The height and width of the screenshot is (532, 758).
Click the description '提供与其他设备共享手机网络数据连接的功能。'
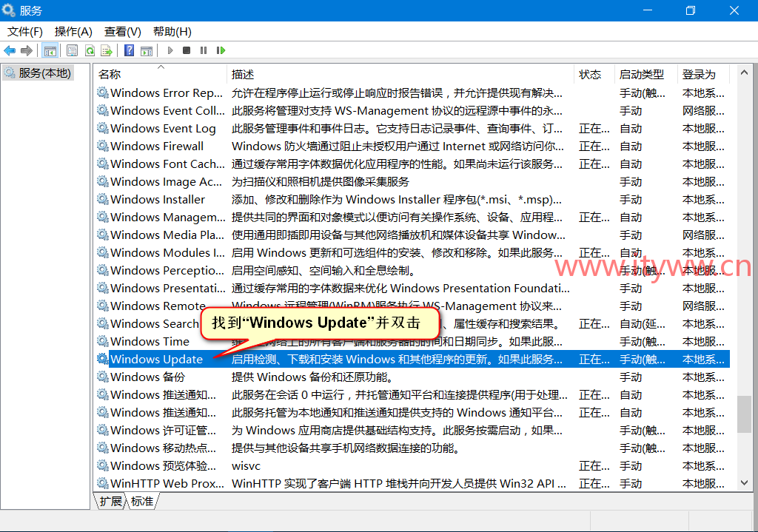[x=345, y=448]
